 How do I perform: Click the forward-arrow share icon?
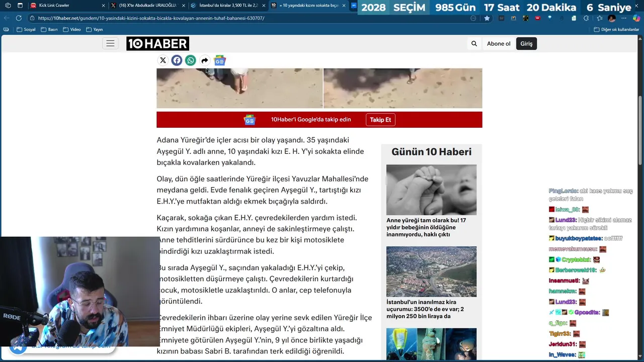point(205,60)
